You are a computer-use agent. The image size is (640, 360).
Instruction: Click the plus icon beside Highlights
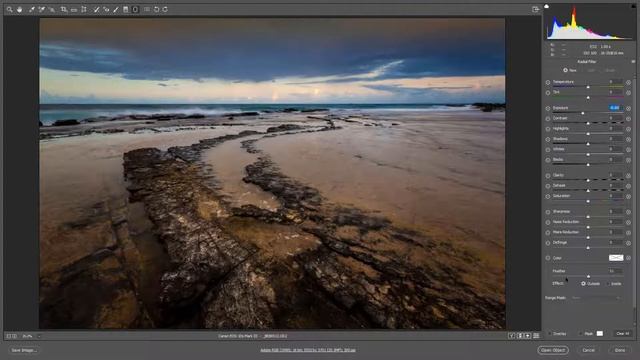tap(629, 129)
